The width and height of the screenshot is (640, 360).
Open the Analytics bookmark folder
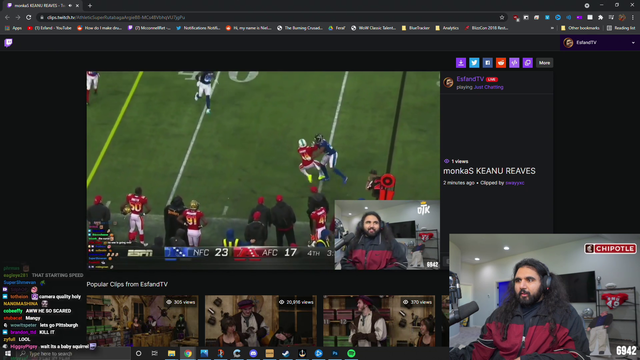click(x=447, y=28)
